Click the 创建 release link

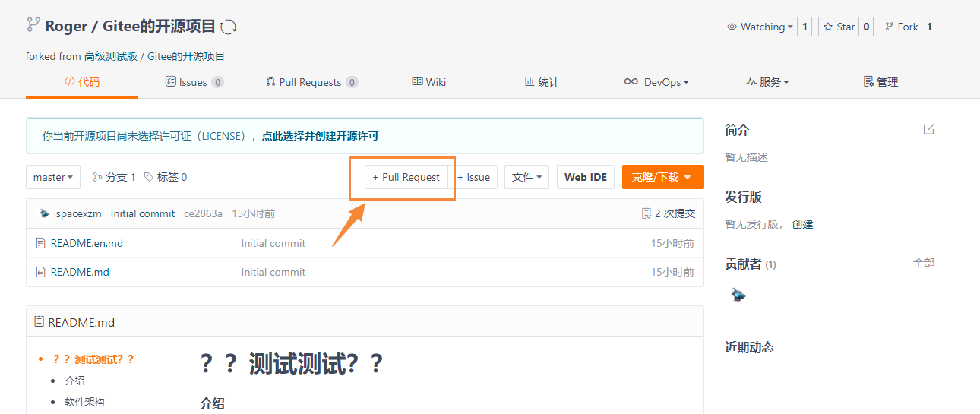click(802, 224)
